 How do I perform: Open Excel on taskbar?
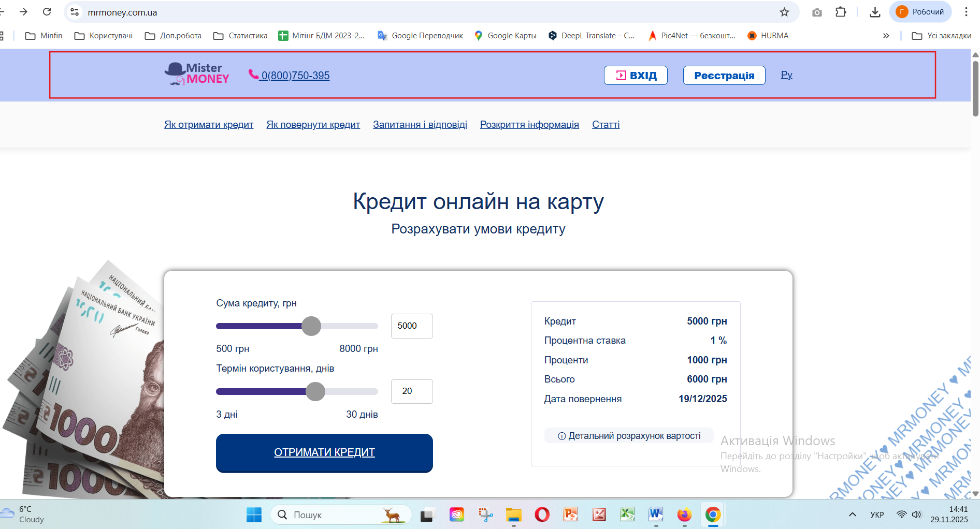pyautogui.click(x=628, y=515)
